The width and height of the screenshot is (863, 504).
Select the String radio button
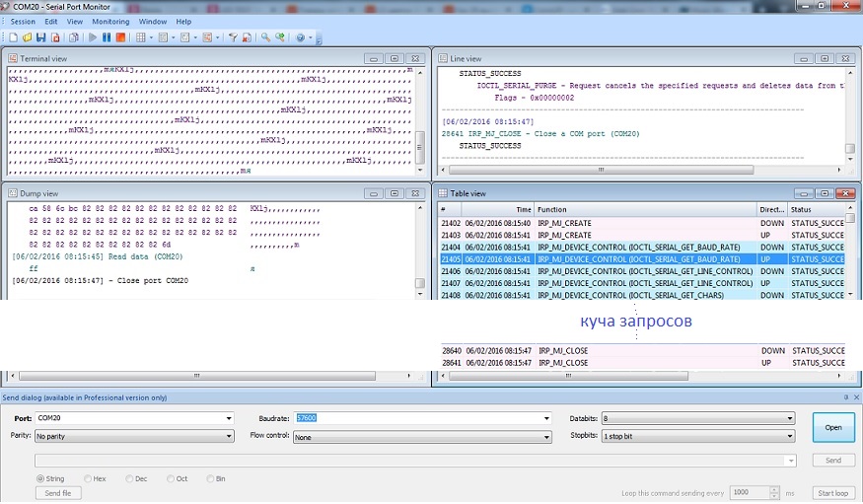40,478
